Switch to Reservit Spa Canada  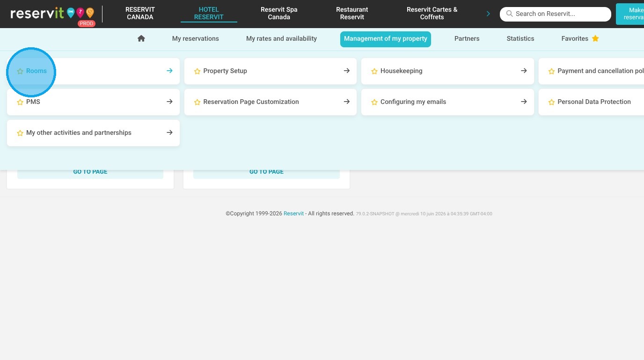[x=279, y=13]
